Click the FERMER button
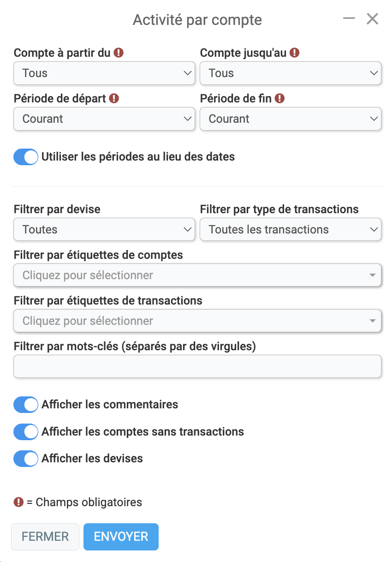This screenshot has width=392, height=562. point(45,537)
